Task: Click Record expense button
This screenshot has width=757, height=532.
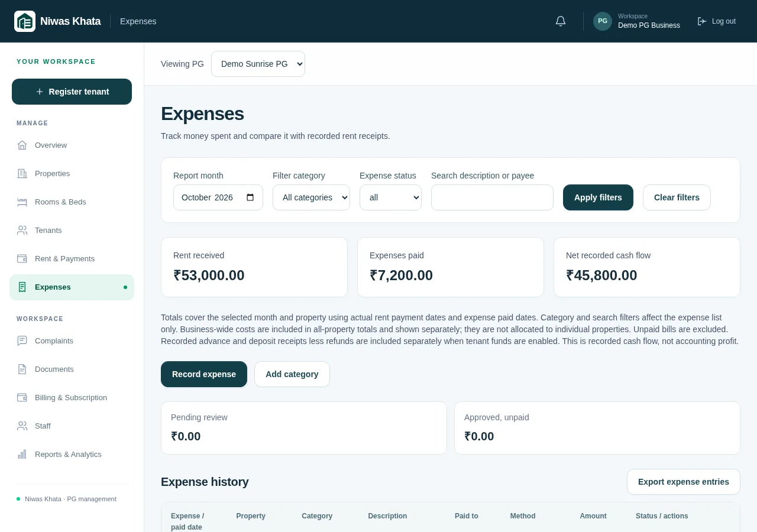Action: tap(204, 374)
